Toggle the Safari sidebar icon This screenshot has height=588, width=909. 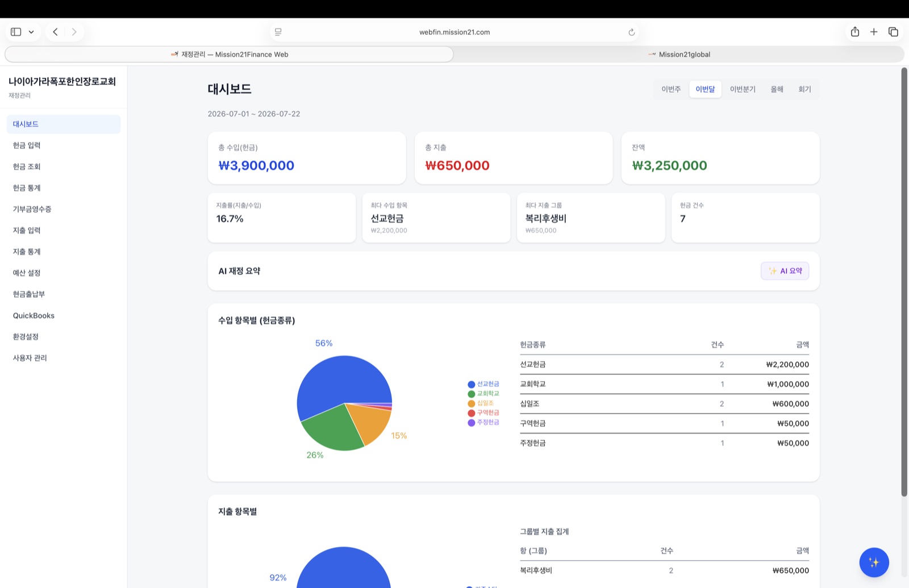pos(16,32)
